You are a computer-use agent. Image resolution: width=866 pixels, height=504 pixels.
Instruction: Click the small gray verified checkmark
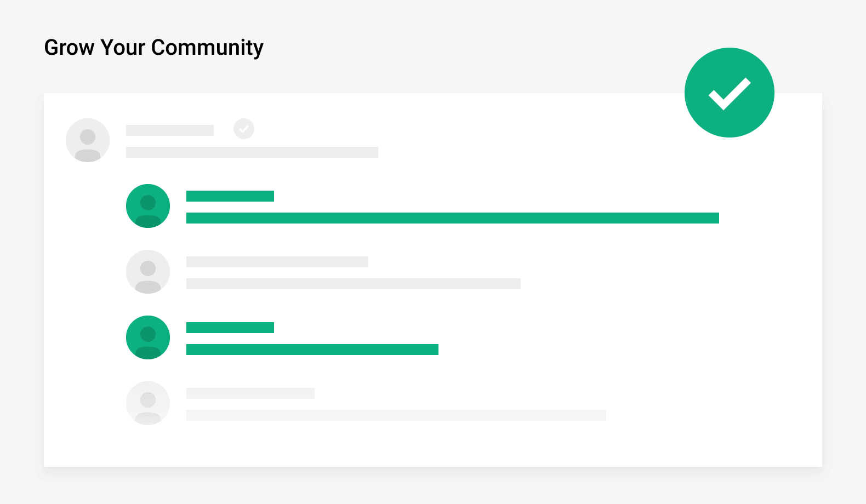244,129
